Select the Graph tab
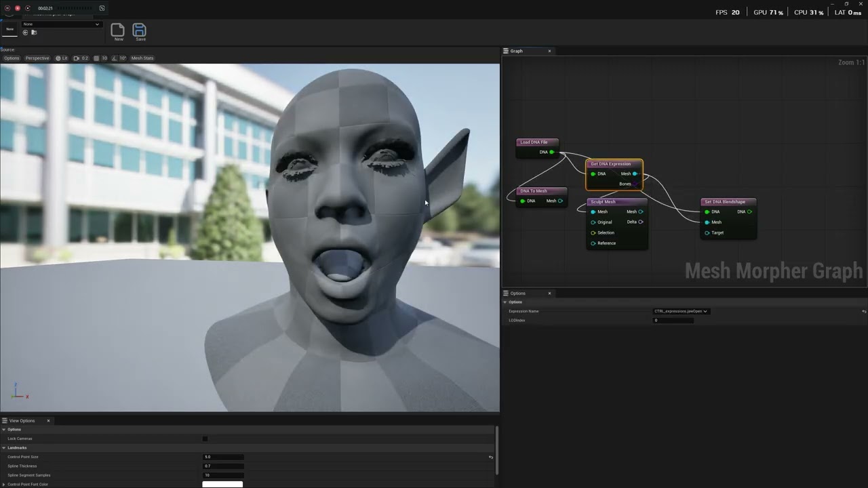Viewport: 868px width, 488px height. pos(517,51)
